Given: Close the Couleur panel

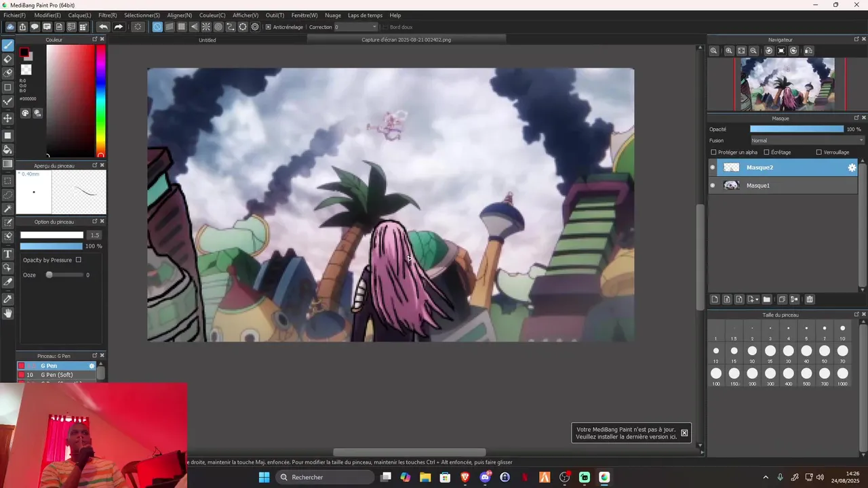Looking at the screenshot, I should click(102, 39).
